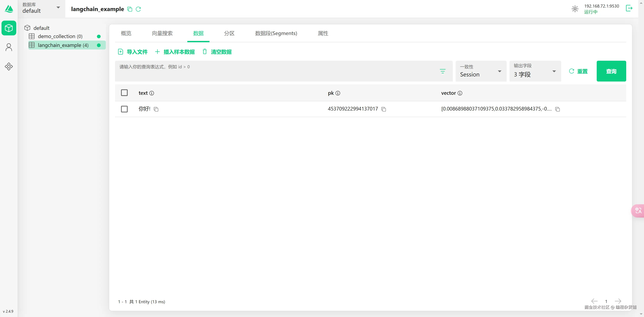Copy the vector field value

pyautogui.click(x=557, y=109)
